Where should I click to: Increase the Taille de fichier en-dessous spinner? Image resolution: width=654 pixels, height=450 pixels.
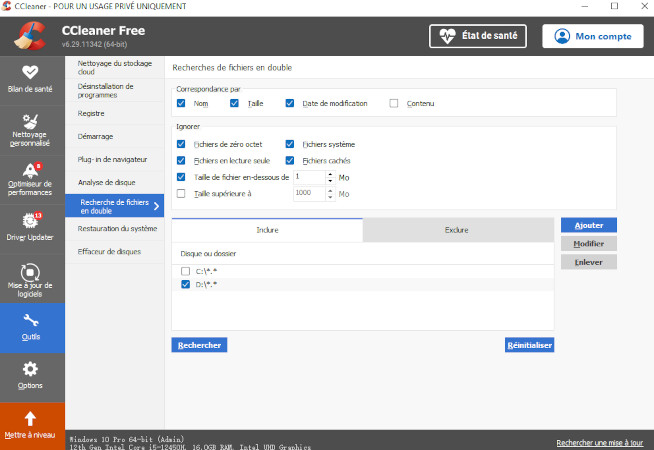coord(328,173)
